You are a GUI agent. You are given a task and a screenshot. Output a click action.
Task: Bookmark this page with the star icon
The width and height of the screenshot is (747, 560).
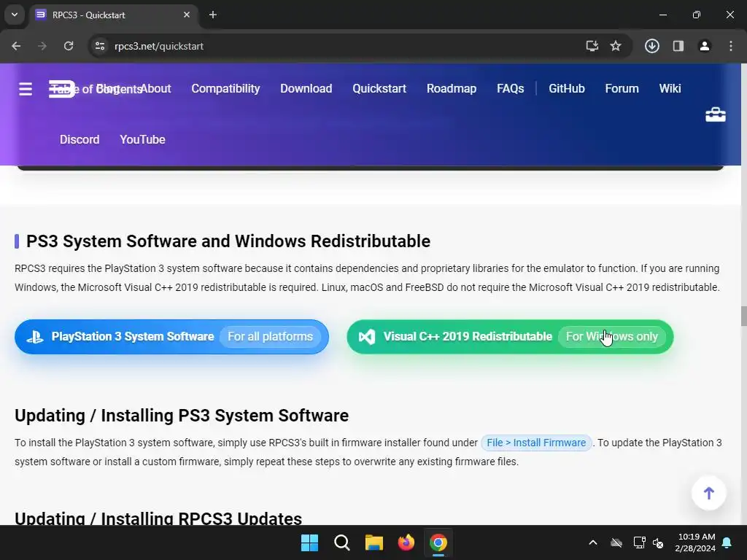click(616, 46)
